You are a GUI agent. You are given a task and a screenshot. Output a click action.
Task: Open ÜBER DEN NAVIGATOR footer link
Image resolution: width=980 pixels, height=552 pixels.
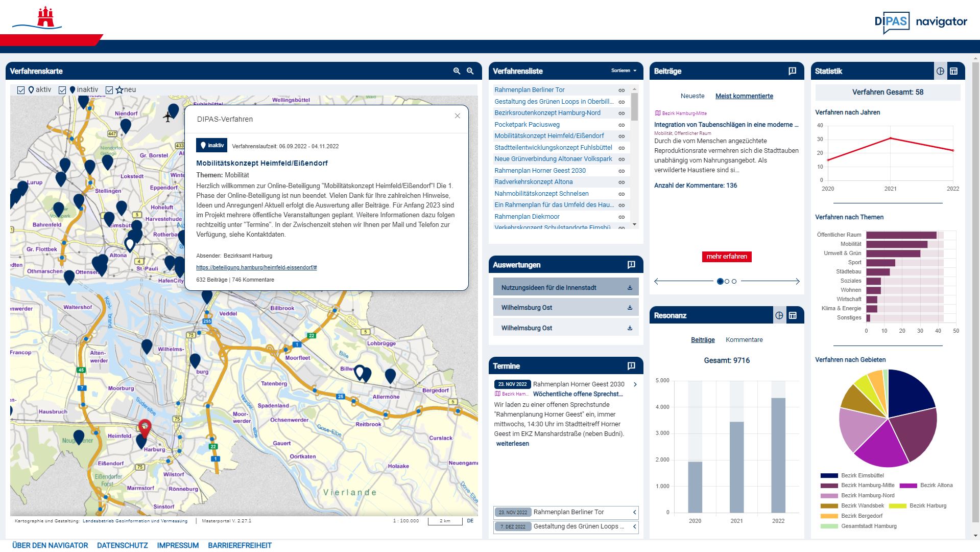(x=50, y=546)
